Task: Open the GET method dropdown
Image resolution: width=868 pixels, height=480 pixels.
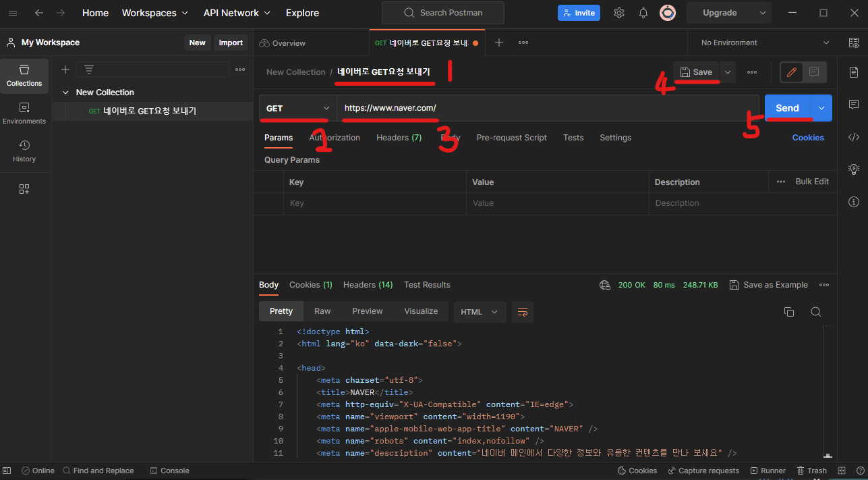Action: (298, 108)
